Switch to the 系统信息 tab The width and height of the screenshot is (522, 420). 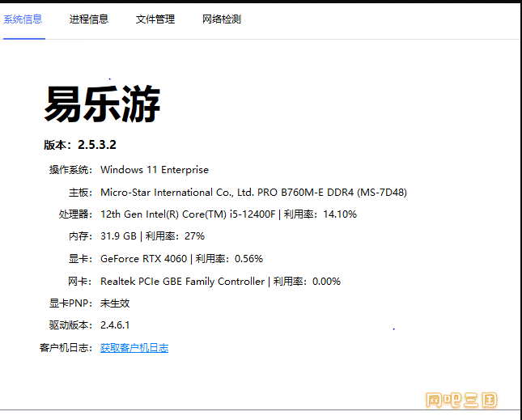tap(23, 19)
